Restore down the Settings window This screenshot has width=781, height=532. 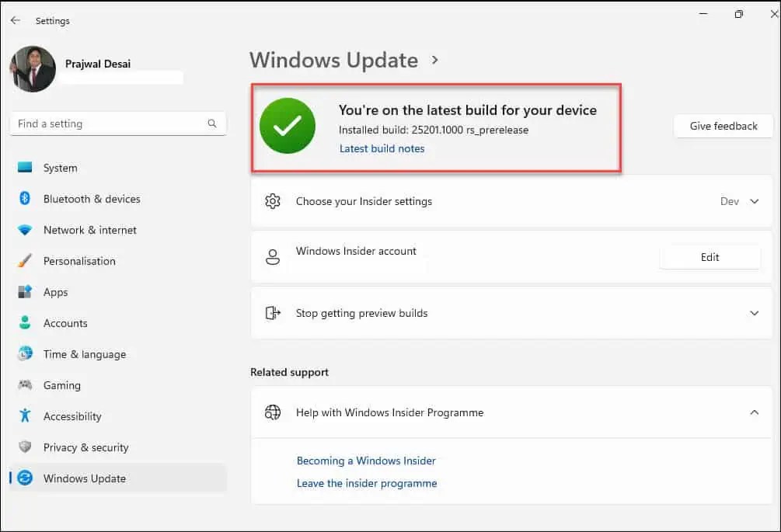[x=739, y=14]
